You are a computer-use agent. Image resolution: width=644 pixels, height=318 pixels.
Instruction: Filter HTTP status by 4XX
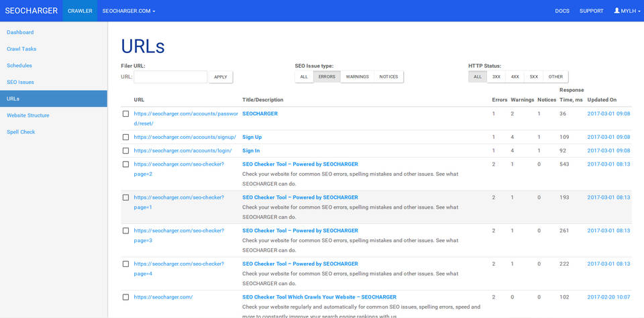pos(515,77)
